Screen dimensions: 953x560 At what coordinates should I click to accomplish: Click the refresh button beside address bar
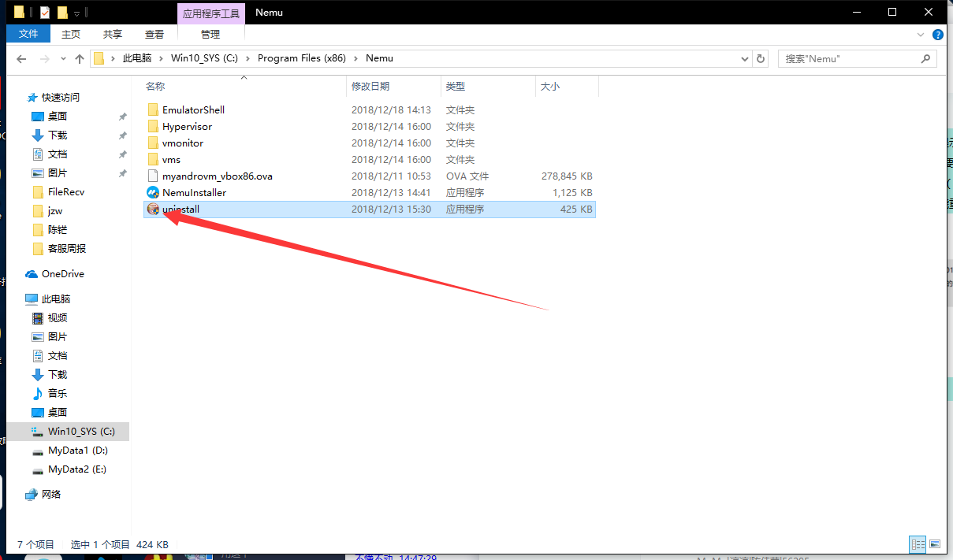point(761,58)
